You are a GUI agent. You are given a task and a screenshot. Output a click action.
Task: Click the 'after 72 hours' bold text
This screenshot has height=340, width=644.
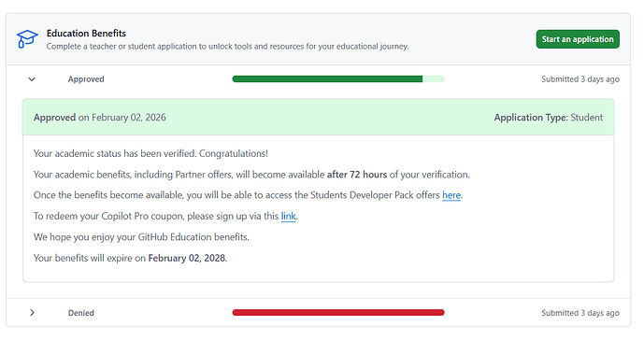[356, 175]
